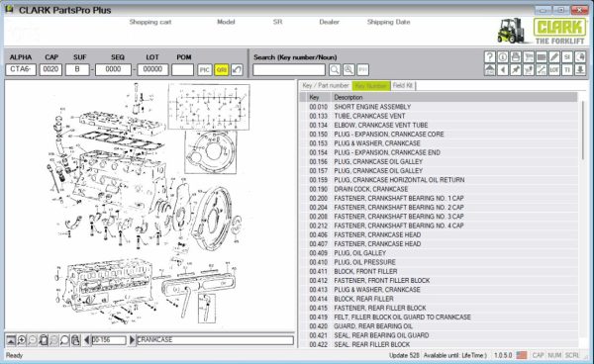
Task: Open the help question mark icon
Action: [489, 56]
